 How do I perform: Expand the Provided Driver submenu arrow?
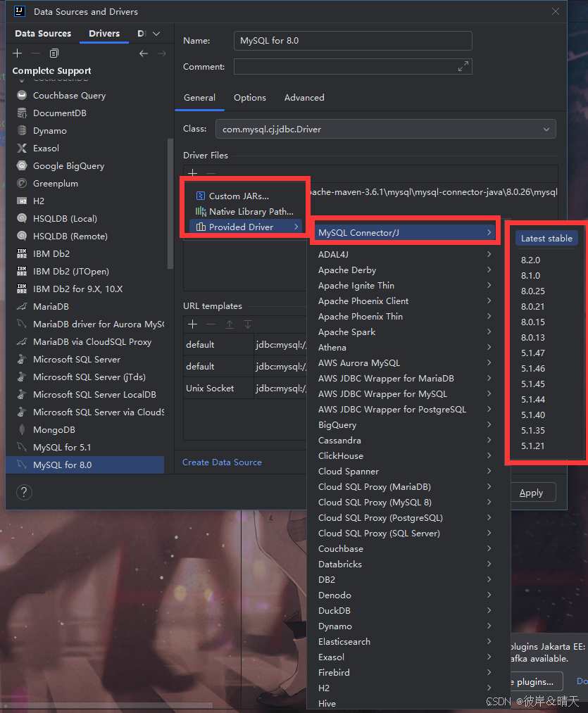(x=296, y=227)
